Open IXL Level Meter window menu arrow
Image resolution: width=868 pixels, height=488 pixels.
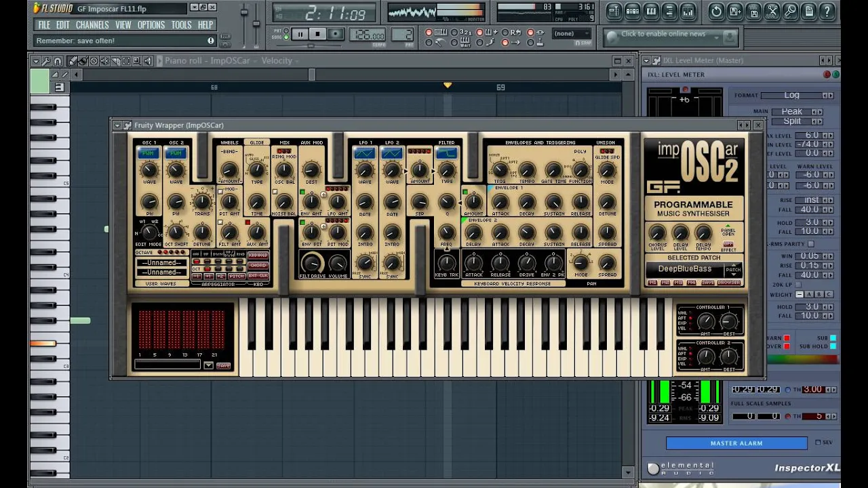tap(646, 60)
